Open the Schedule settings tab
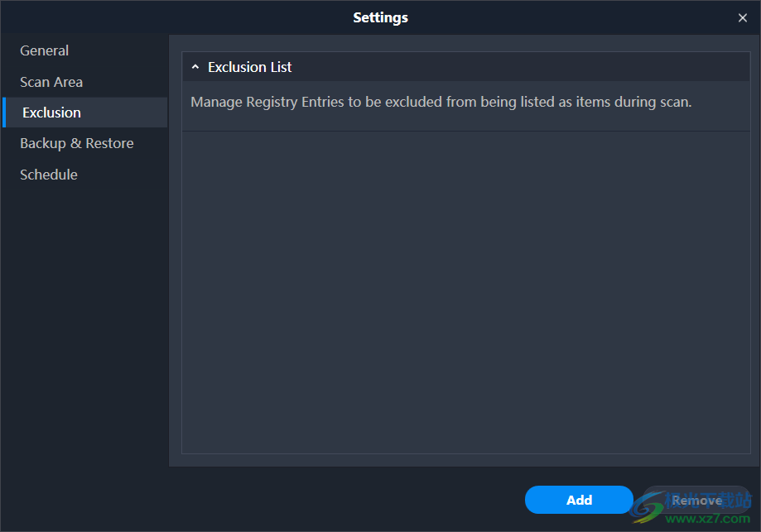 tap(49, 175)
